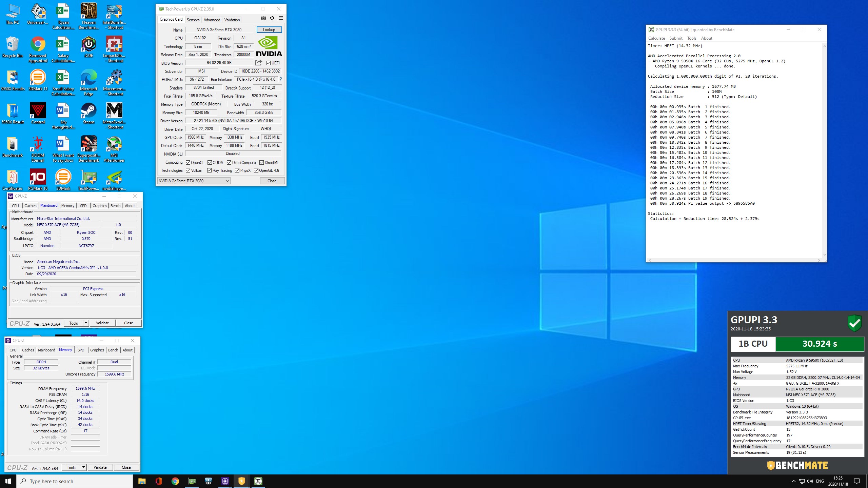This screenshot has width=868, height=488.
Task: Toggle the Vulkan checkbox
Action: (188, 170)
